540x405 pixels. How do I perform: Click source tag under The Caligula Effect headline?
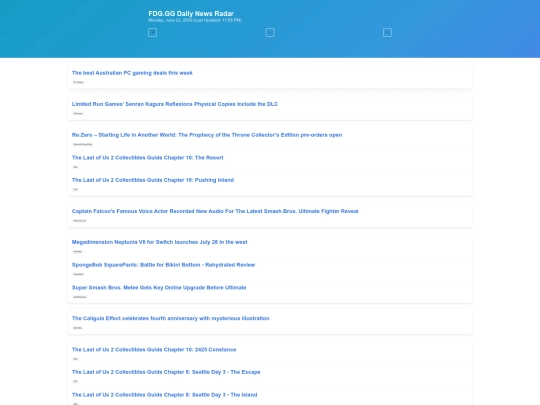[x=77, y=328]
